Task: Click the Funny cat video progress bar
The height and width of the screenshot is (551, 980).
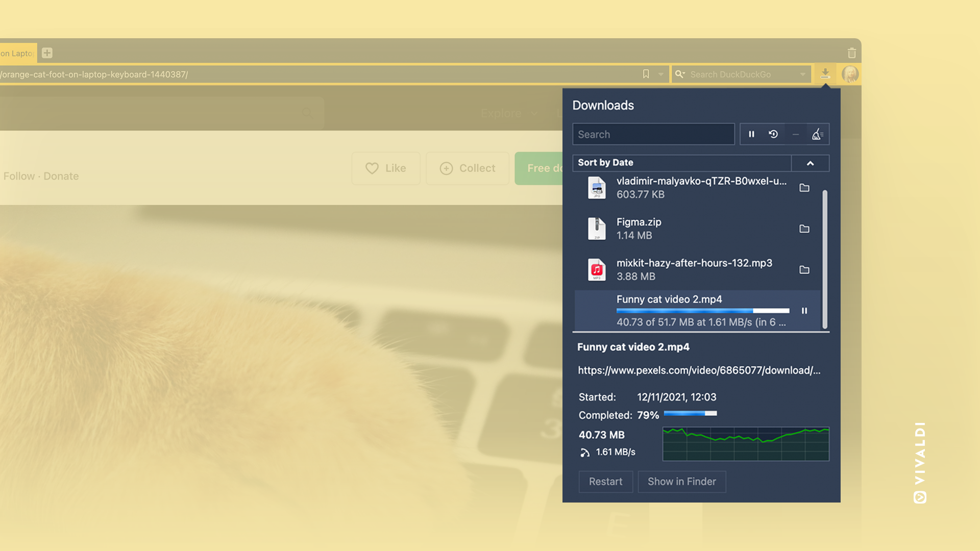Action: click(702, 311)
